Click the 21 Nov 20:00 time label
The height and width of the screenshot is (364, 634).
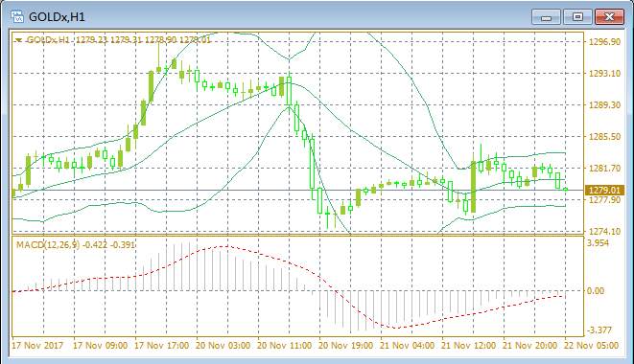point(529,346)
